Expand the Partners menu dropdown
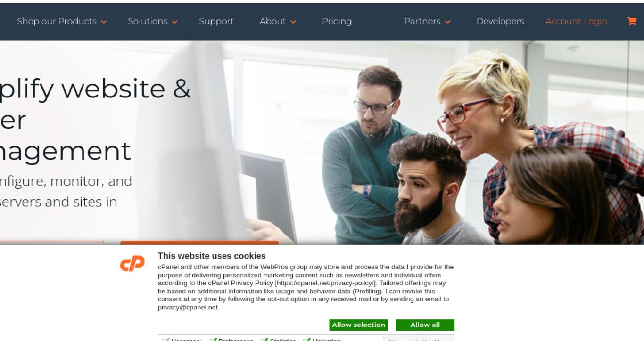The image size is (644, 341). click(x=427, y=21)
